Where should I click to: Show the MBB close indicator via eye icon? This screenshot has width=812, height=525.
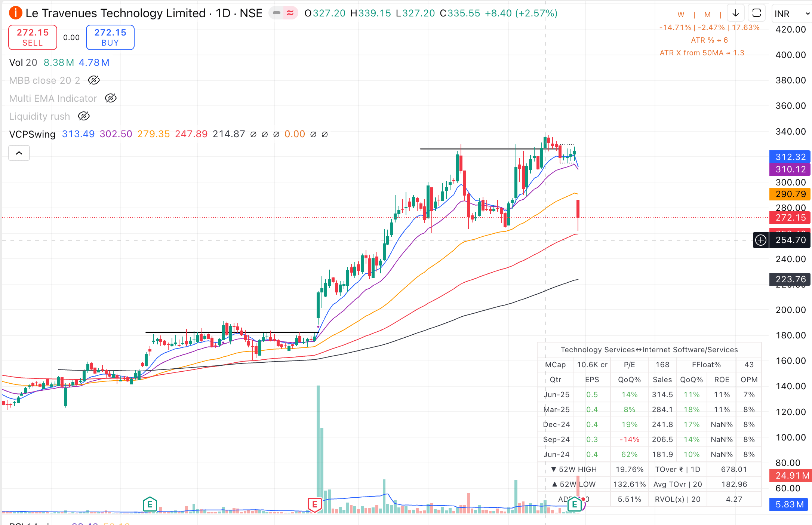[93, 80]
